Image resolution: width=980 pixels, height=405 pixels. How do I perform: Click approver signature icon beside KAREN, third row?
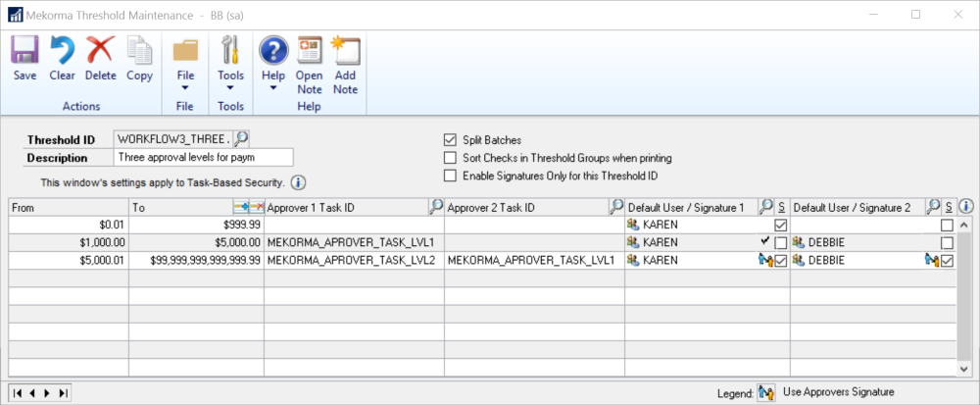[x=766, y=261]
